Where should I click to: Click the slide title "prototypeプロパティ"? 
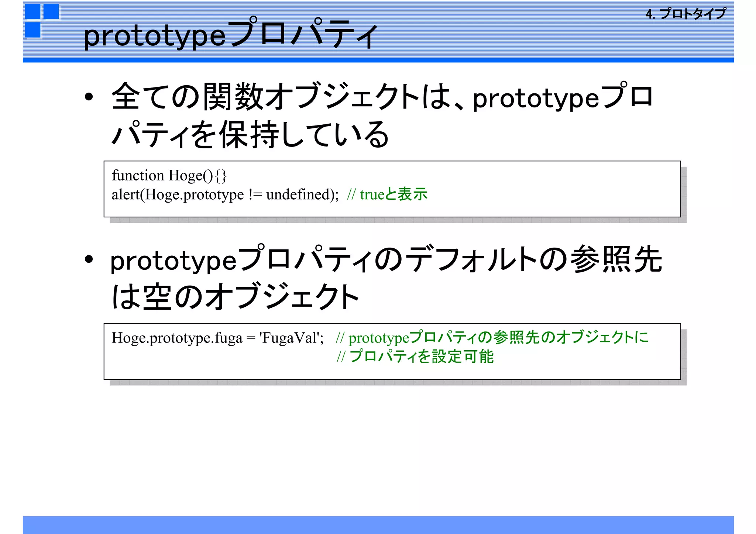pos(231,34)
